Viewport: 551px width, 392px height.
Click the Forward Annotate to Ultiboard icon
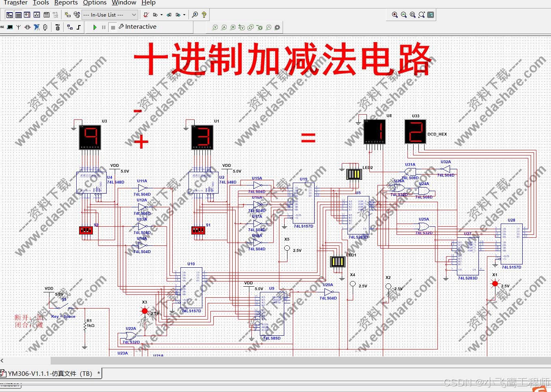[x=178, y=15]
